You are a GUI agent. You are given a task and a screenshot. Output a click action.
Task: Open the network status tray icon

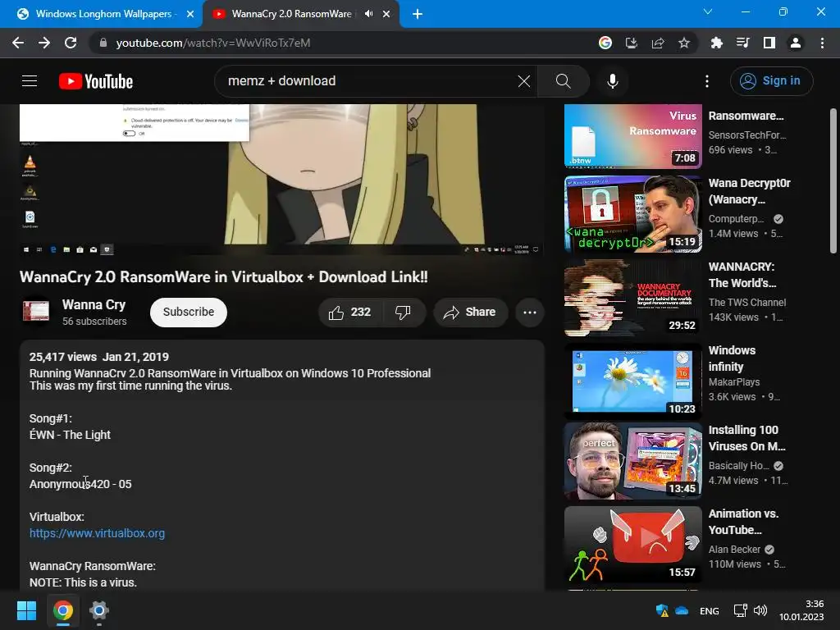point(741,610)
